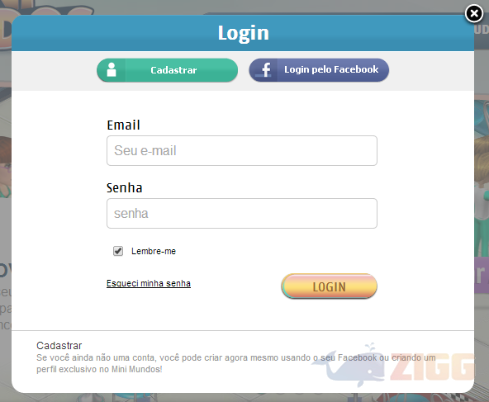The image size is (489, 402).
Task: Focus the 'Seu e-mail' input field
Action: pos(242,150)
